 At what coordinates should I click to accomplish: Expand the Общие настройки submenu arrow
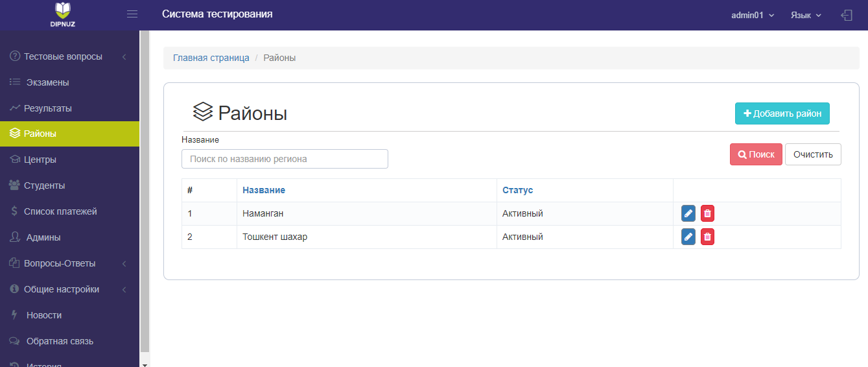click(124, 290)
